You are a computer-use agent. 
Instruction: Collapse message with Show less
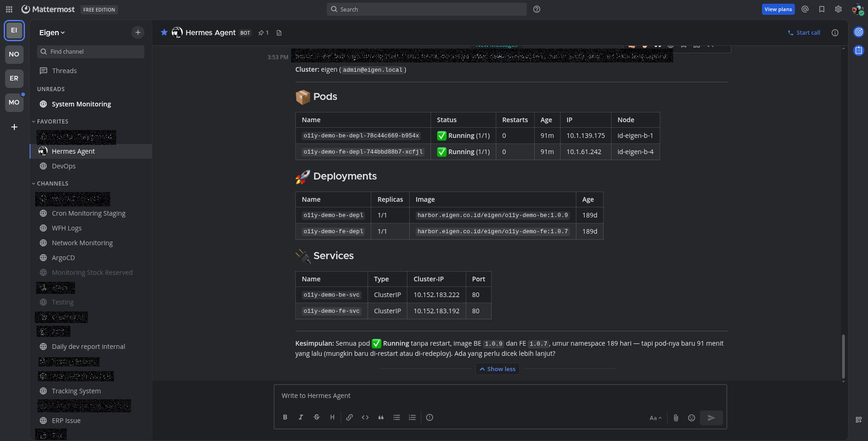pos(497,369)
